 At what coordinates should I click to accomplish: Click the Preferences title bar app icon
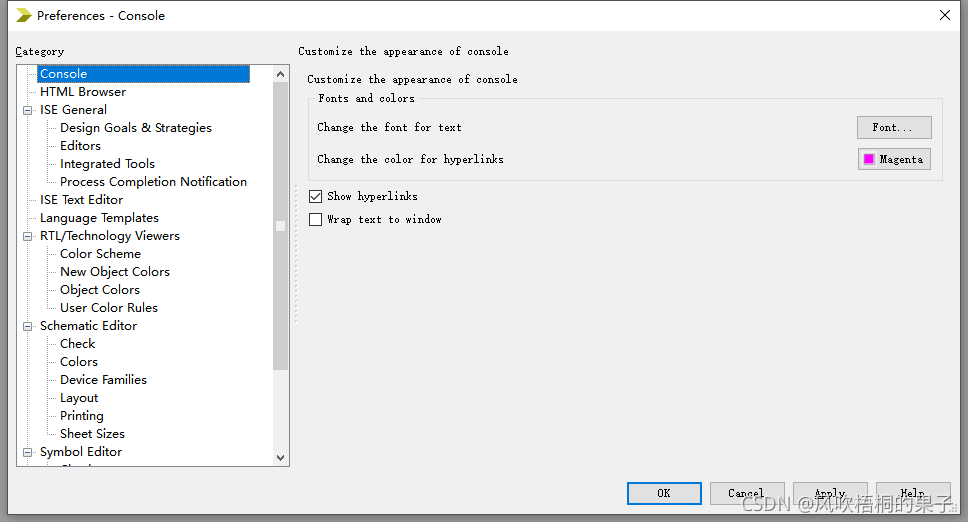click(23, 15)
